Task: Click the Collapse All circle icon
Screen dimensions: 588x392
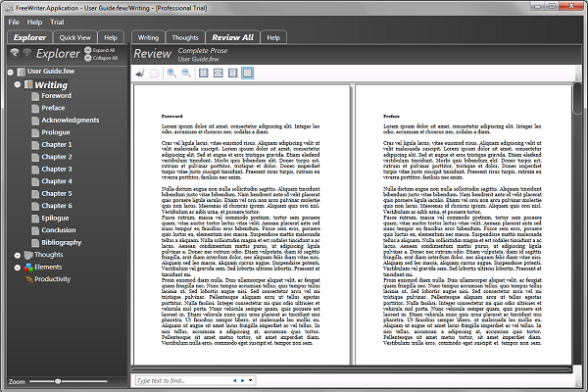Action: coord(88,58)
